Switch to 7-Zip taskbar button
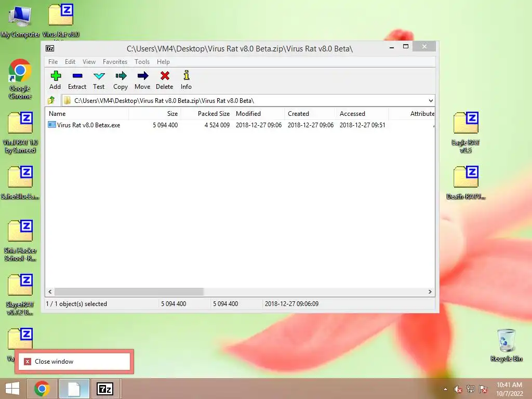This screenshot has height=399, width=532. coord(104,389)
